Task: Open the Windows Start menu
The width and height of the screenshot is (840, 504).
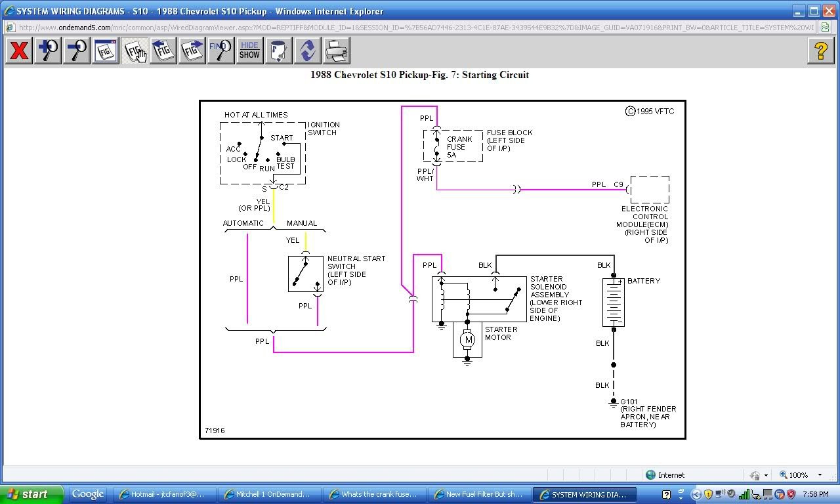Action: click(31, 495)
